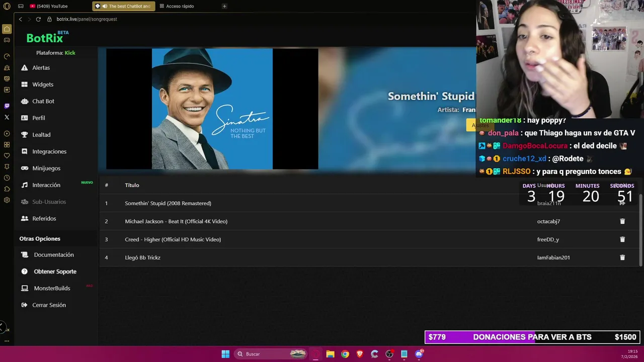Delete Michael Jackson Beat It request
Image resolution: width=644 pixels, height=362 pixels.
coord(622,221)
